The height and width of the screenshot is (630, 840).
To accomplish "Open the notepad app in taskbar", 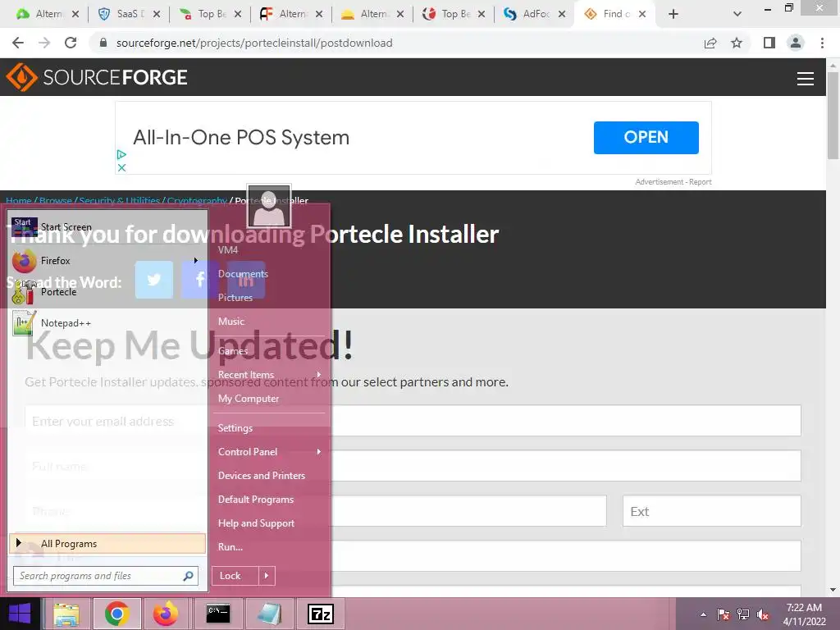I will pos(269,614).
